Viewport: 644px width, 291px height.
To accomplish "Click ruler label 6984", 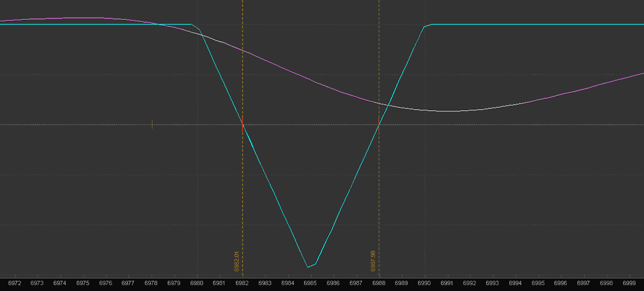I will (x=288, y=283).
